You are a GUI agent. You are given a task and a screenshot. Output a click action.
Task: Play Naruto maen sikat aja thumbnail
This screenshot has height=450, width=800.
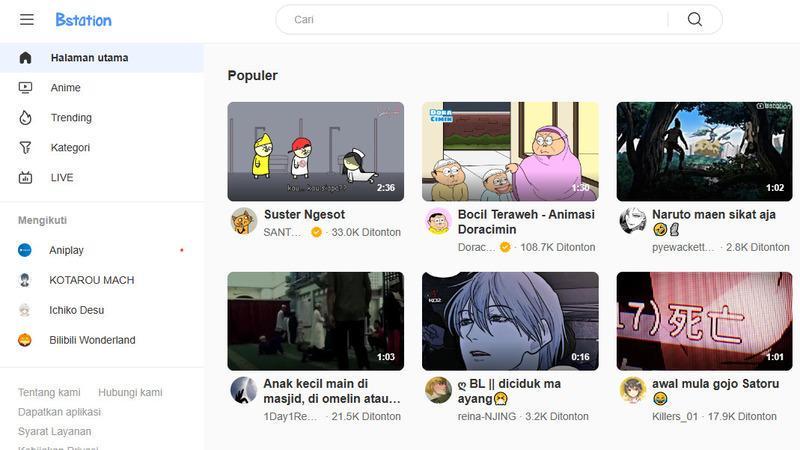point(705,152)
